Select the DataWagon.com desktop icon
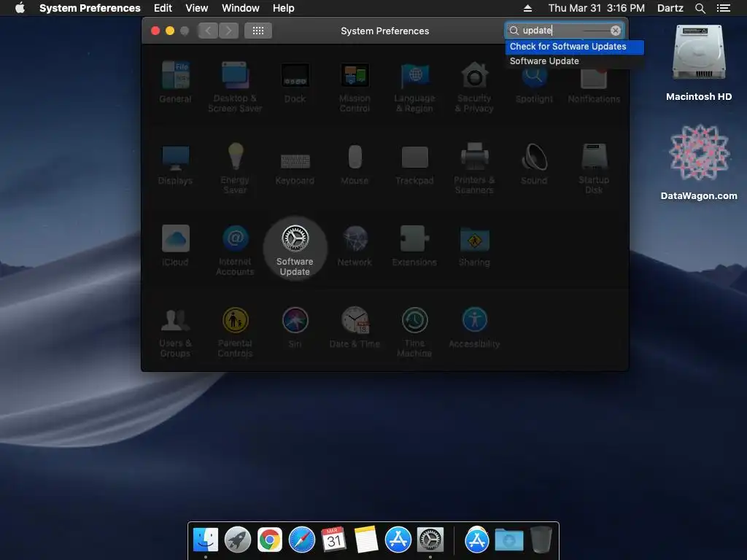 (x=699, y=162)
